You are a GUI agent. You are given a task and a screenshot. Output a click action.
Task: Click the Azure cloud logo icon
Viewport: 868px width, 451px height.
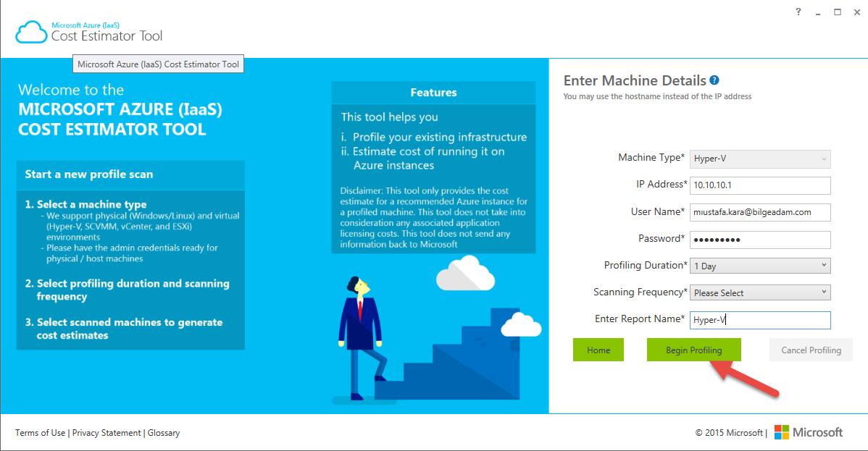pos(32,32)
